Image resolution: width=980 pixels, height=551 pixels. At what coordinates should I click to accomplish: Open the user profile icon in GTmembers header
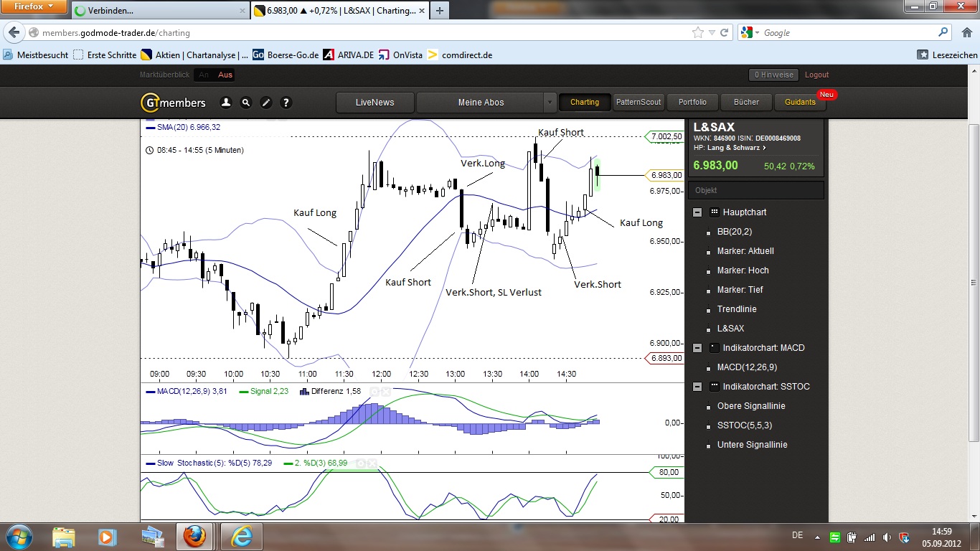click(x=226, y=103)
